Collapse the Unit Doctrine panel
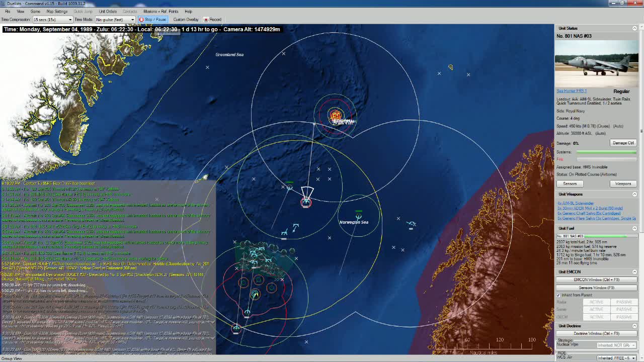 coord(634,326)
